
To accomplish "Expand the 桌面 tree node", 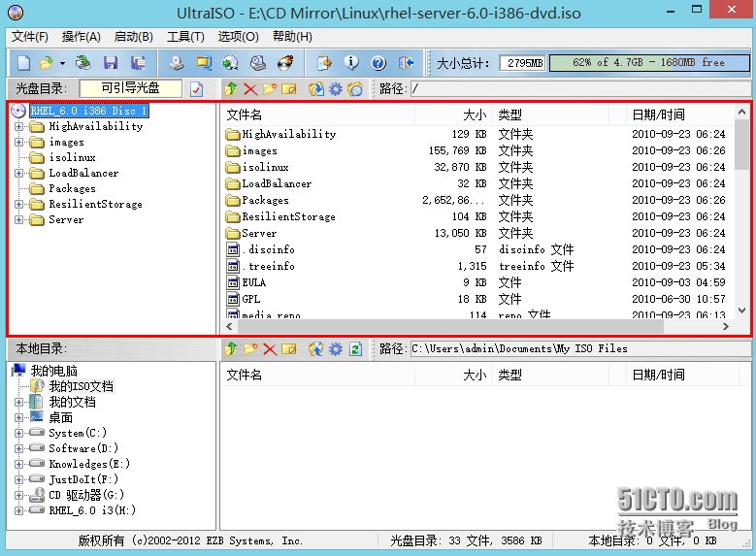I will pos(18,417).
